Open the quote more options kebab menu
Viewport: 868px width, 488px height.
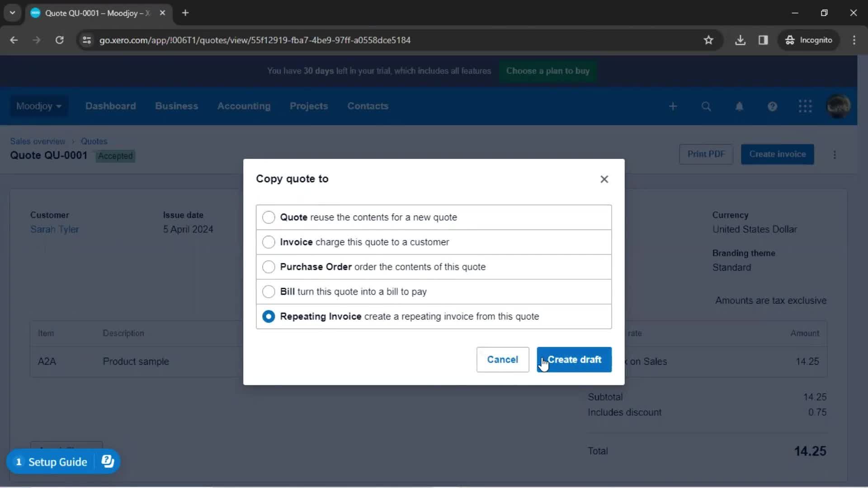click(835, 155)
